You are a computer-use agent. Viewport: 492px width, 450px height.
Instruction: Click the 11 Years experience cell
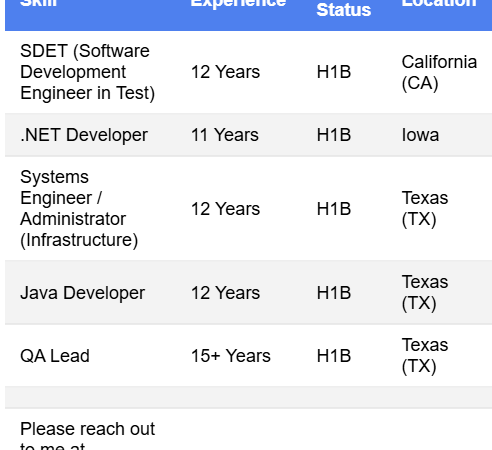point(225,135)
